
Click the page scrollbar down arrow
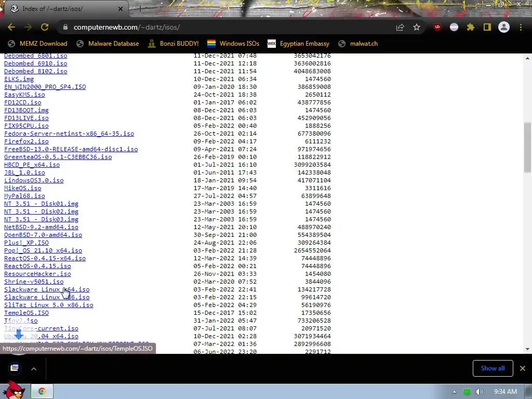click(x=527, y=349)
